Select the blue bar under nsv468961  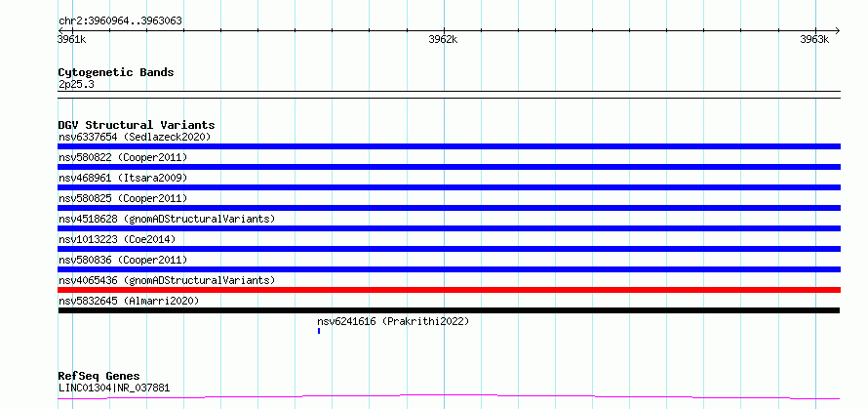click(x=449, y=187)
